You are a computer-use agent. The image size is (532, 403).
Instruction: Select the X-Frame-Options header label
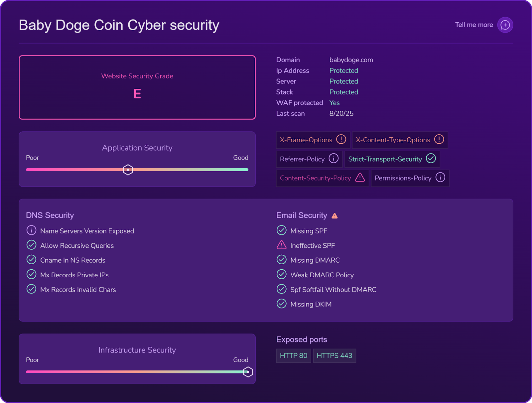coord(306,140)
